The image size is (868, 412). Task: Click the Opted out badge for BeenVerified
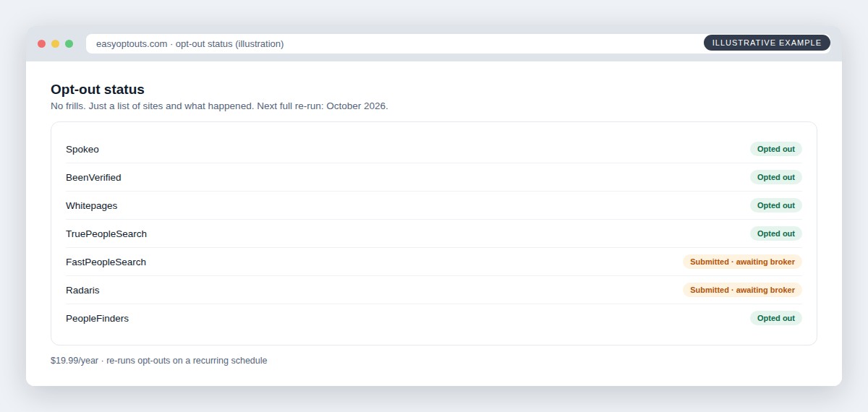[x=776, y=177]
